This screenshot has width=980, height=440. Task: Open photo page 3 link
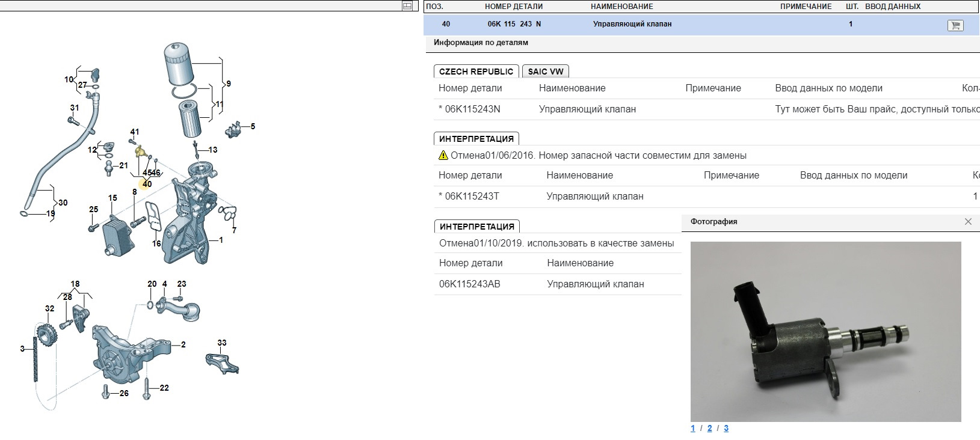(x=726, y=429)
